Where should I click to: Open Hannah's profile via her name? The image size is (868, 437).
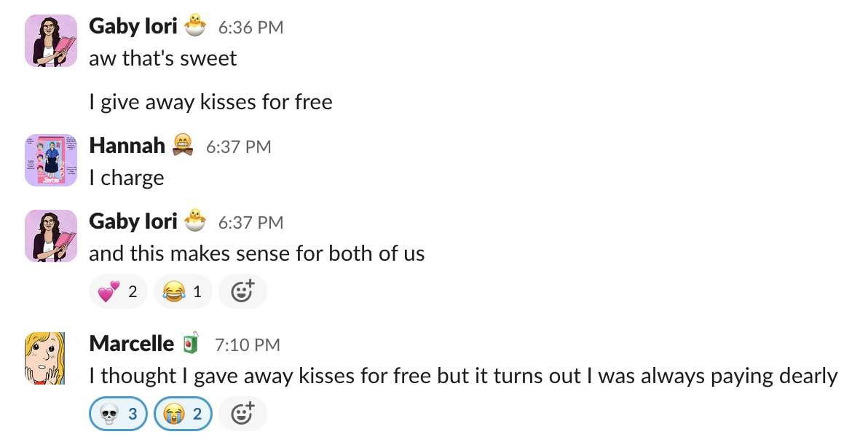127,146
